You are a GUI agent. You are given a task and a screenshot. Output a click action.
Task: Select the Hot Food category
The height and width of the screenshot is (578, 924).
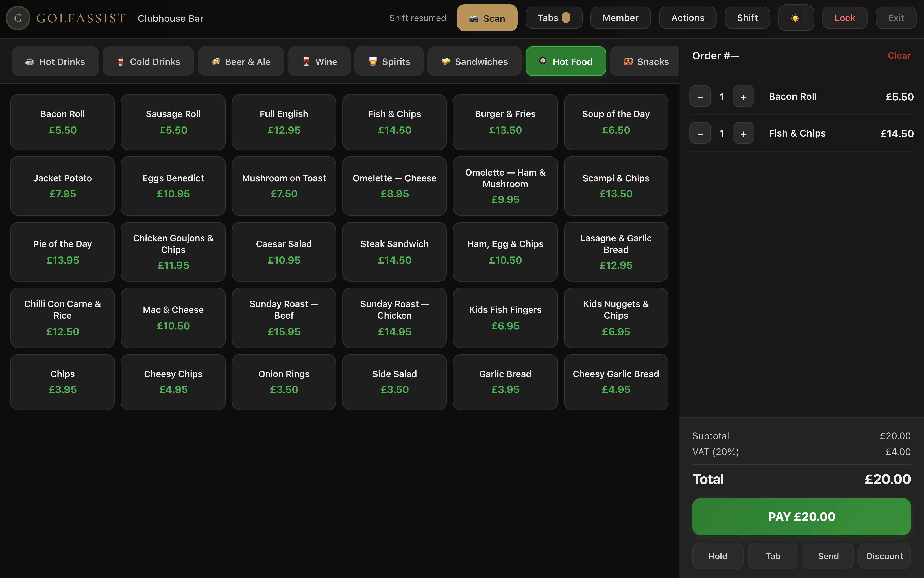565,62
